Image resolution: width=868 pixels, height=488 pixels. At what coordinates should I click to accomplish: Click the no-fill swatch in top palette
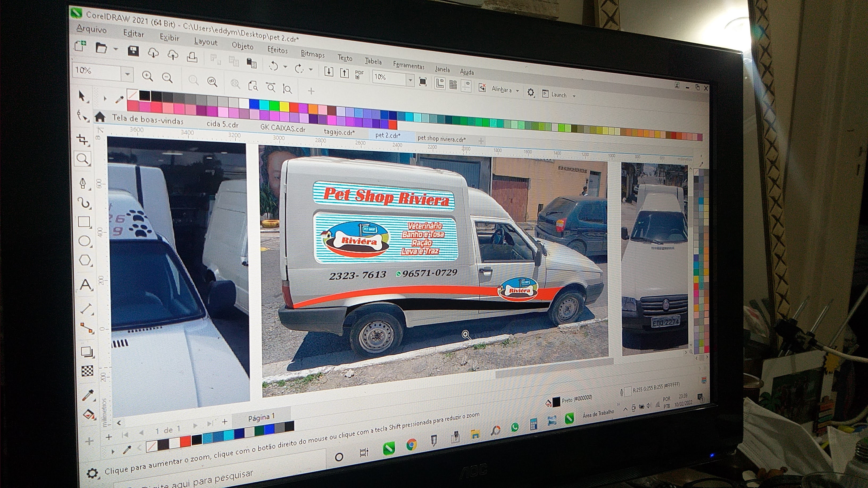click(x=133, y=94)
